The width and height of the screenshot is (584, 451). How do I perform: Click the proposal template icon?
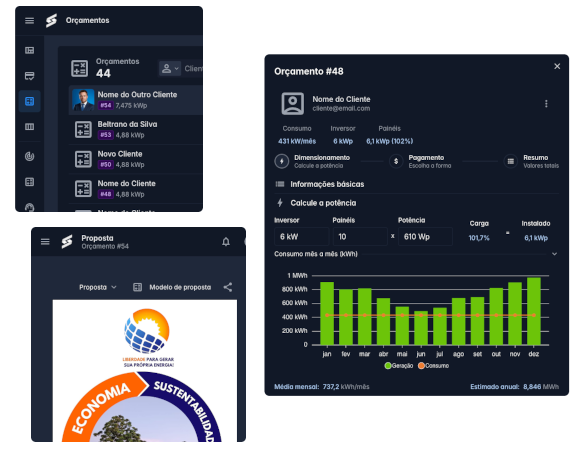coord(137,287)
